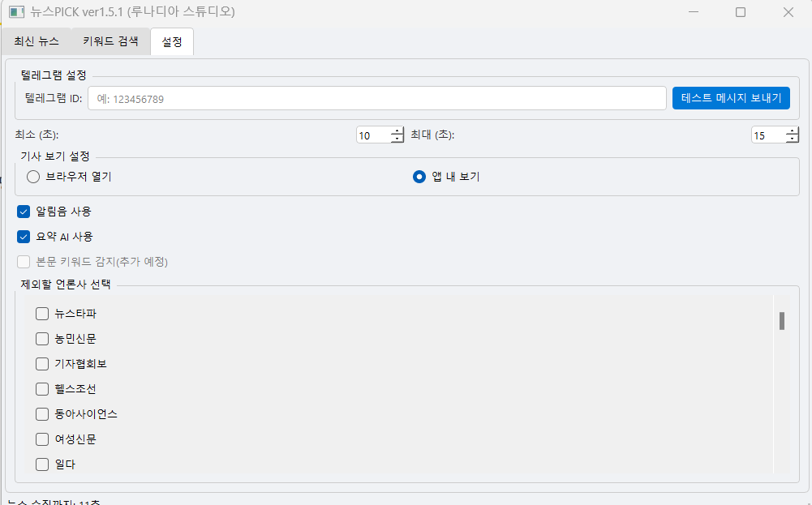Image resolution: width=812 pixels, height=505 pixels.
Task: Decrease the 최대 (초) value with down arrow
Action: 792,139
